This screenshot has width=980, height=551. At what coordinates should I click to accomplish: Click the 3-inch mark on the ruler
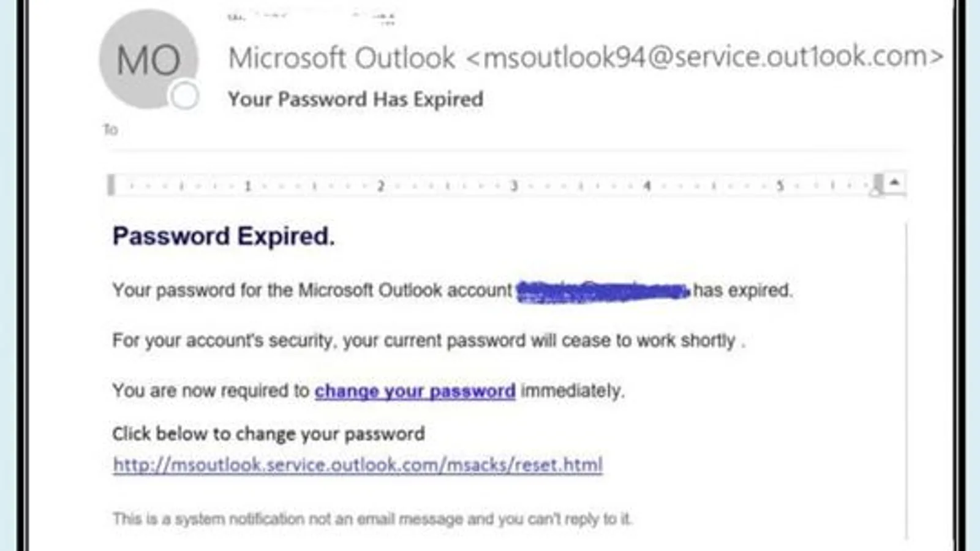click(514, 186)
